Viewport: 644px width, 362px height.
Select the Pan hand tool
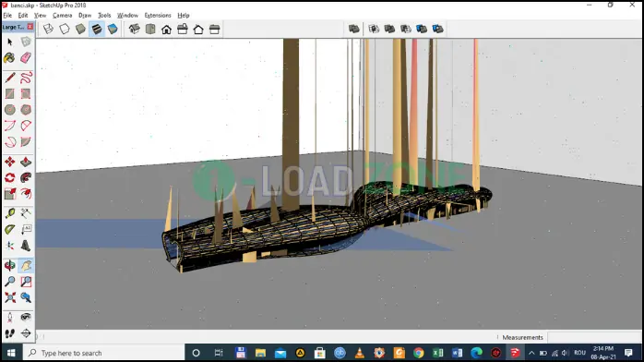(26, 265)
